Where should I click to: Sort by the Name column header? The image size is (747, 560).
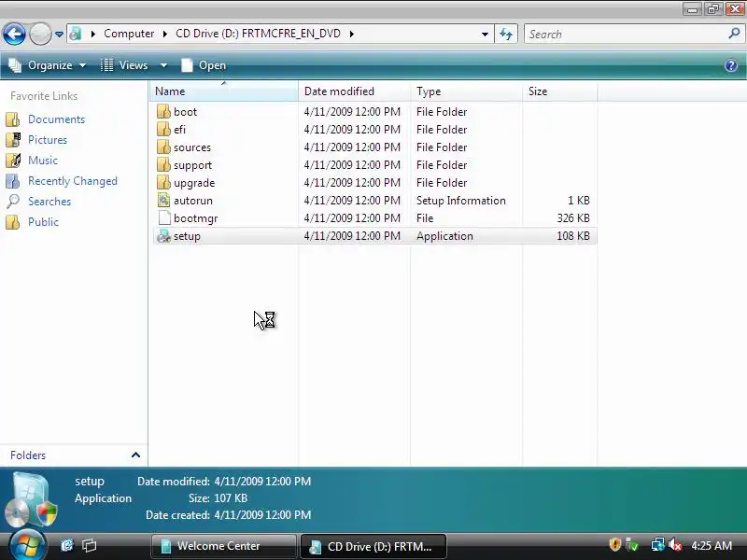pyautogui.click(x=223, y=91)
